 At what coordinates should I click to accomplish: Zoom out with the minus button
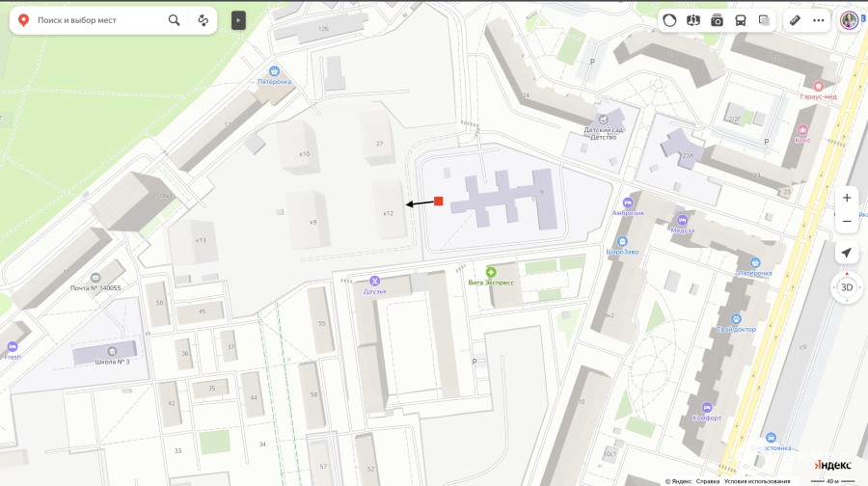pyautogui.click(x=847, y=222)
